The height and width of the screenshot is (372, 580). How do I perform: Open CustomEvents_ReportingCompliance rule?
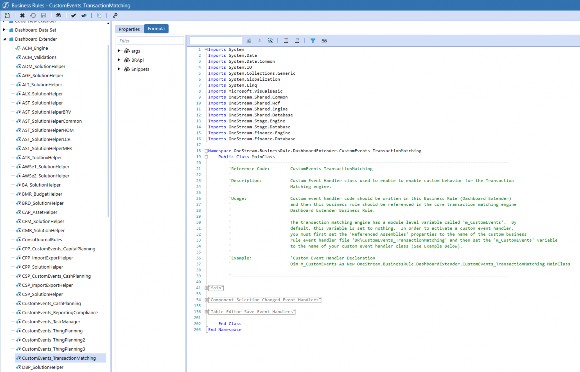(x=60, y=312)
